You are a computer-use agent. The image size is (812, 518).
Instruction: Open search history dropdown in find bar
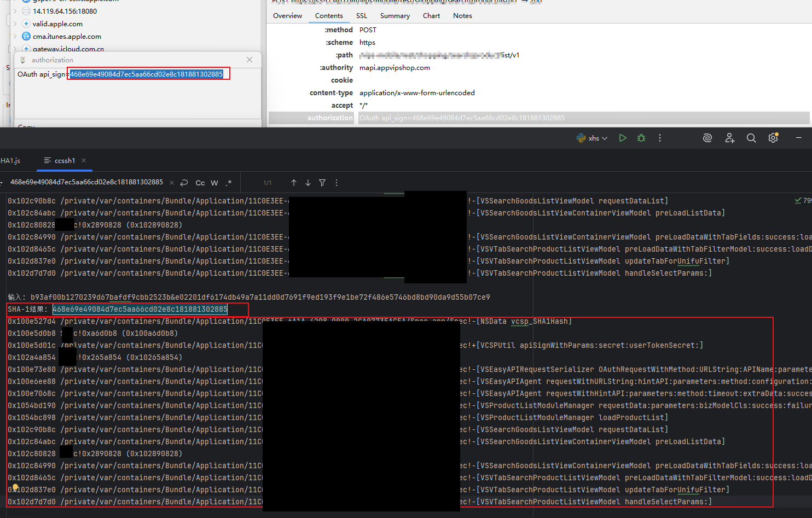(2, 183)
